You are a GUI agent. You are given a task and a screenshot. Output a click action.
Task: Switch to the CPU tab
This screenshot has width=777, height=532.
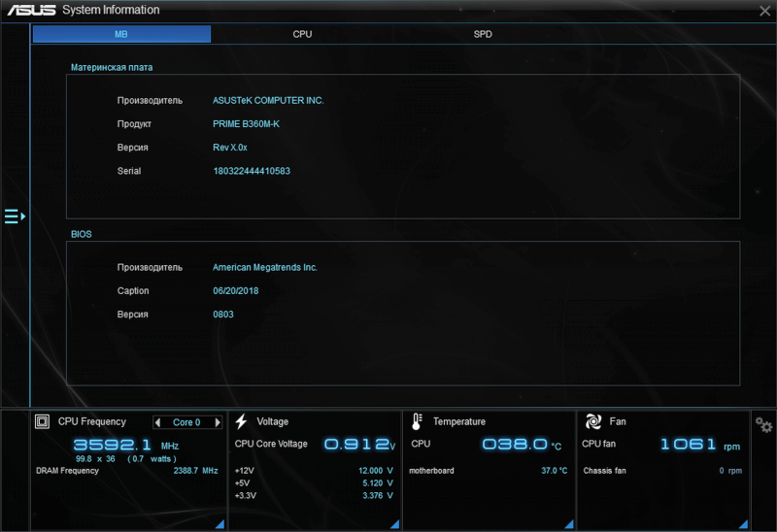(302, 34)
